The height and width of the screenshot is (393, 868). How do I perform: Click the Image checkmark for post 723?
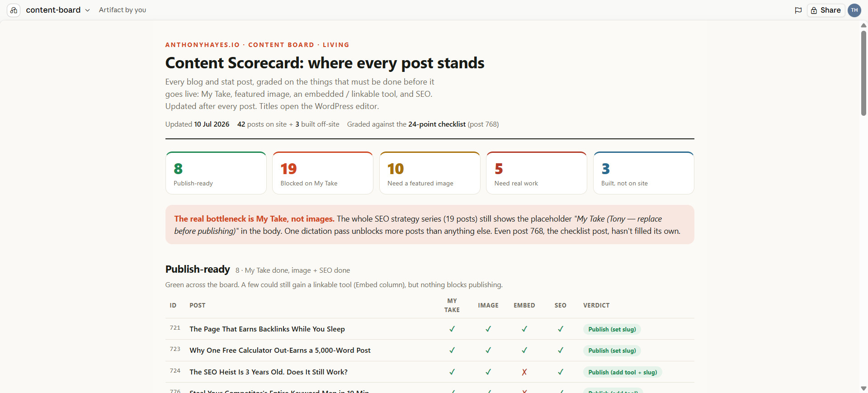point(488,350)
